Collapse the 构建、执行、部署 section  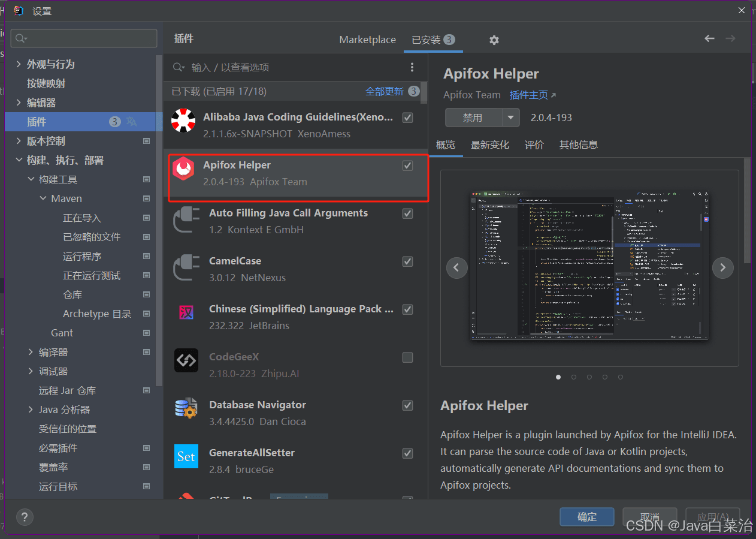coord(19,160)
